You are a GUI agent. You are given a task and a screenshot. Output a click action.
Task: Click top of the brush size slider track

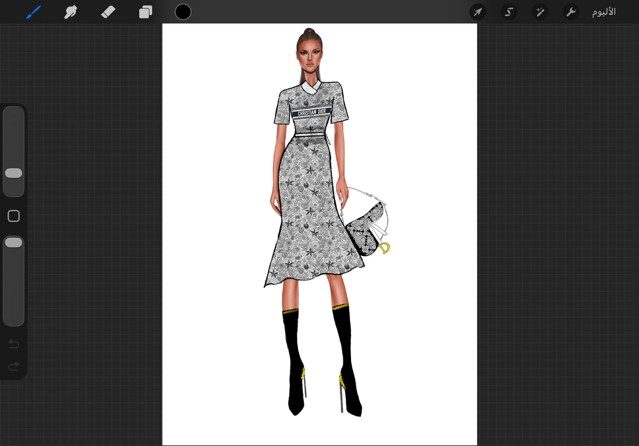14,112
